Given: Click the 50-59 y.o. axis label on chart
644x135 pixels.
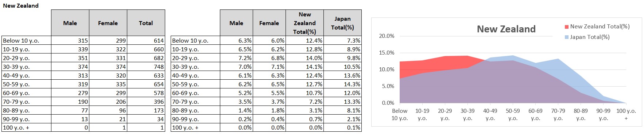Looking at the screenshot, I should tap(513, 114).
